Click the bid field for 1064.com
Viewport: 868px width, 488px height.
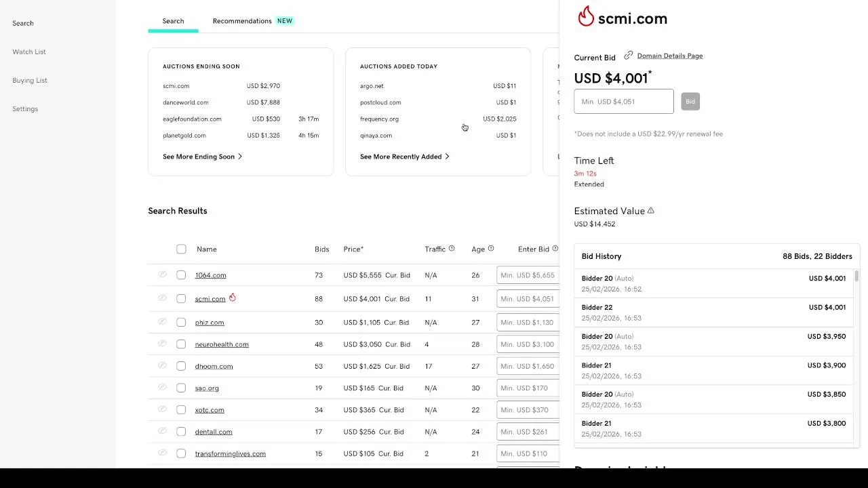tap(528, 275)
